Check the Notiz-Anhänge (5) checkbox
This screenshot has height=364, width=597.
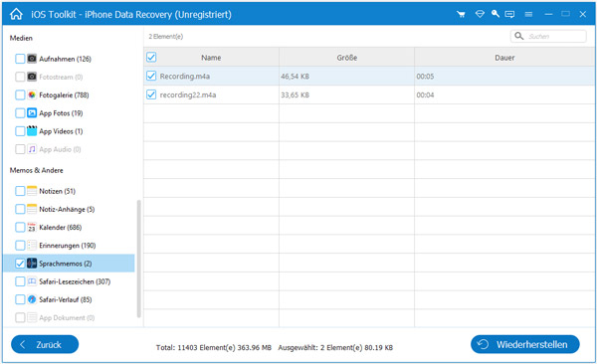(20, 209)
